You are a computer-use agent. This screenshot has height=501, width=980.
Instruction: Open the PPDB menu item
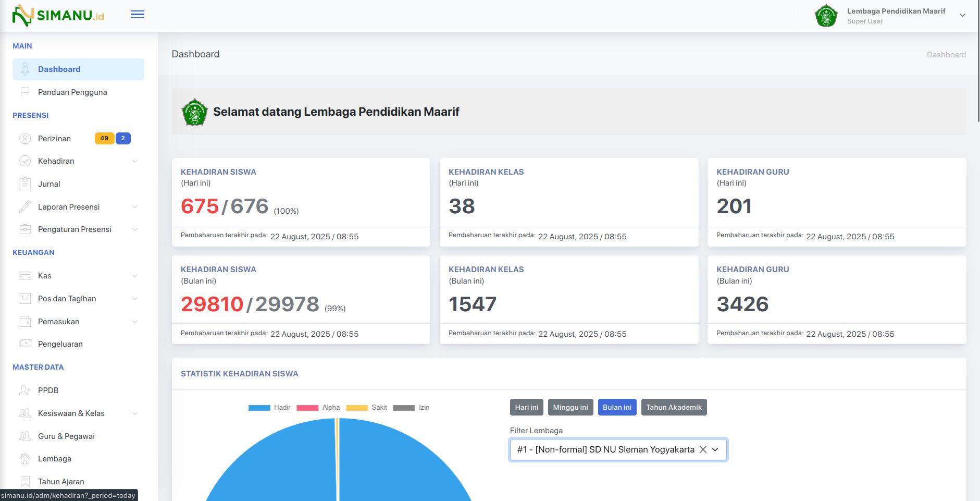tap(78, 390)
